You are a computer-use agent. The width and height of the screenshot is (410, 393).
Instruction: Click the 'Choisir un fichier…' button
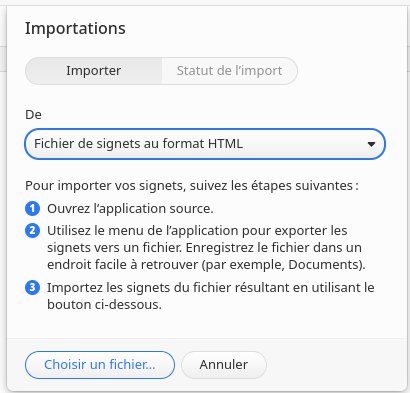click(100, 365)
